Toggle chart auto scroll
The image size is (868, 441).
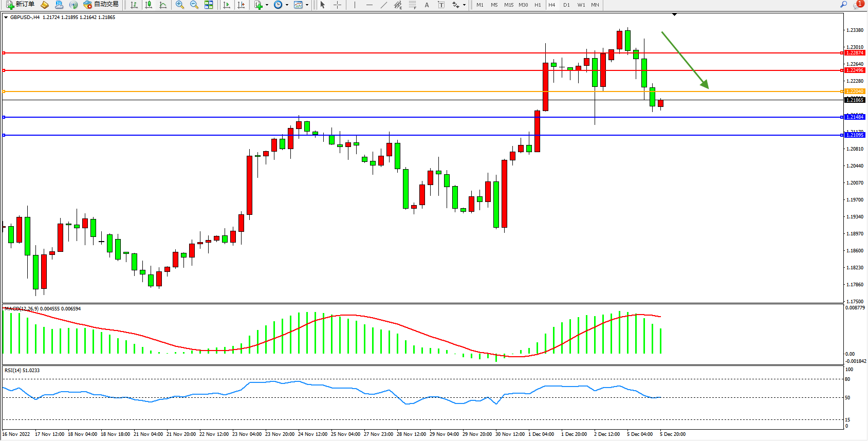pyautogui.click(x=226, y=5)
